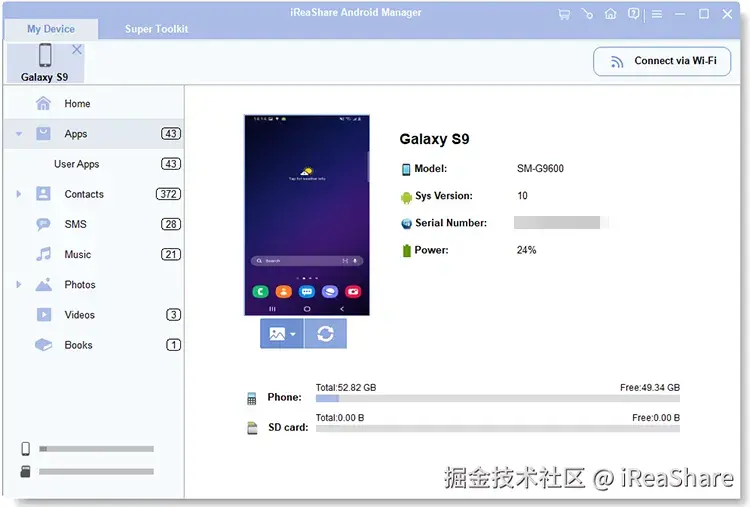
Task: Click the phone screen preview thumbnail
Action: click(x=307, y=215)
